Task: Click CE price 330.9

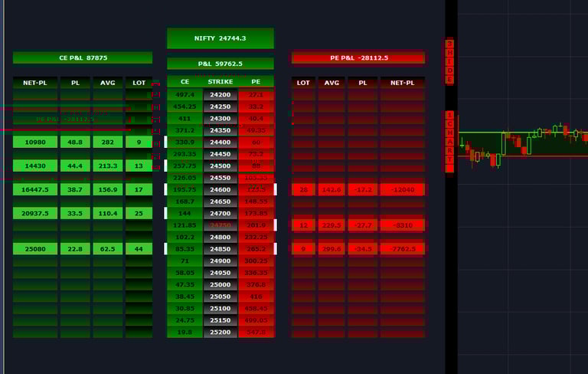Action: 185,143
